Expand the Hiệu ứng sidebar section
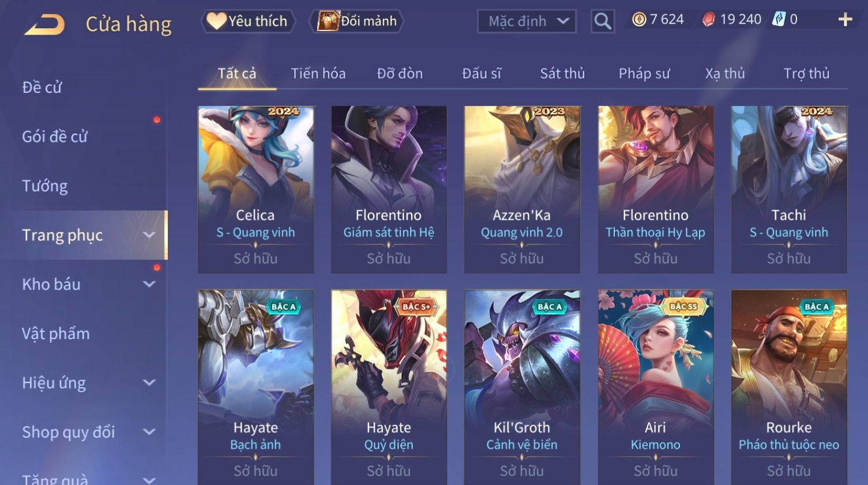Image resolution: width=868 pixels, height=485 pixels. (149, 382)
